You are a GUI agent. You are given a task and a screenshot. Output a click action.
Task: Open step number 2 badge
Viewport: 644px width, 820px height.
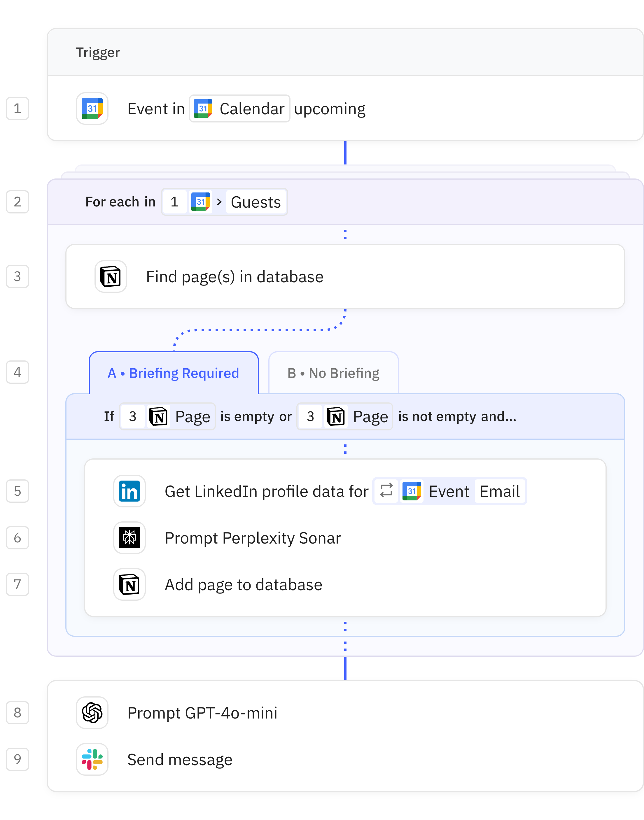pyautogui.click(x=17, y=202)
